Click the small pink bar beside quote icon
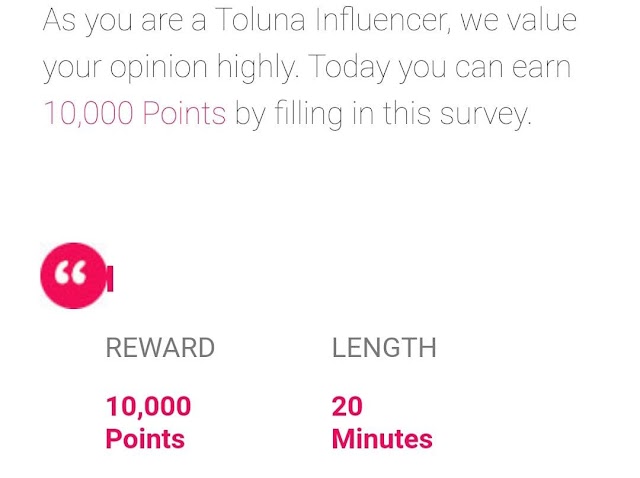The width and height of the screenshot is (640, 478). click(x=110, y=278)
